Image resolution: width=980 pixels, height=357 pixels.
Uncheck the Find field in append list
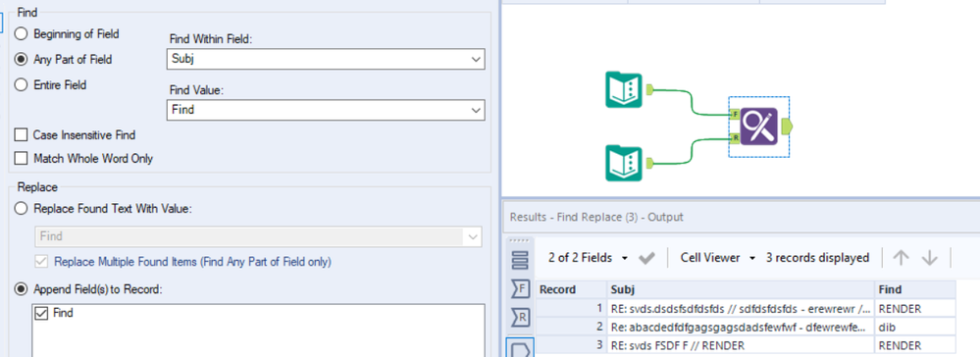(x=40, y=313)
